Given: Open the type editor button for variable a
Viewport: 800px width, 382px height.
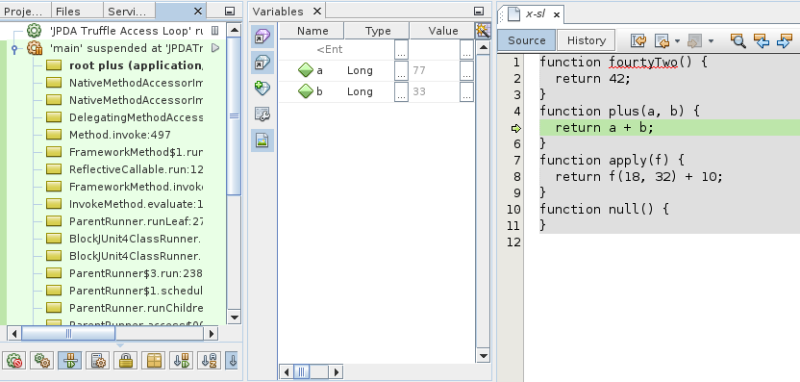Looking at the screenshot, I should point(402,71).
